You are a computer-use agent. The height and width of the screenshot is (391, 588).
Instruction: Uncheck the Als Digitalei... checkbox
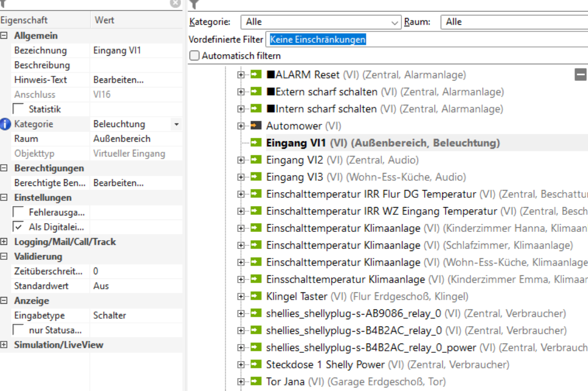point(18,226)
